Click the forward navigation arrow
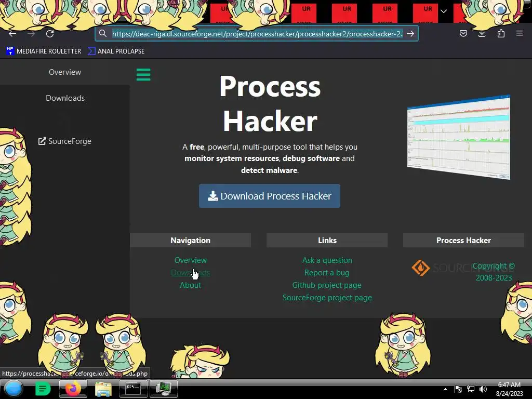The width and height of the screenshot is (532, 399). tap(31, 34)
